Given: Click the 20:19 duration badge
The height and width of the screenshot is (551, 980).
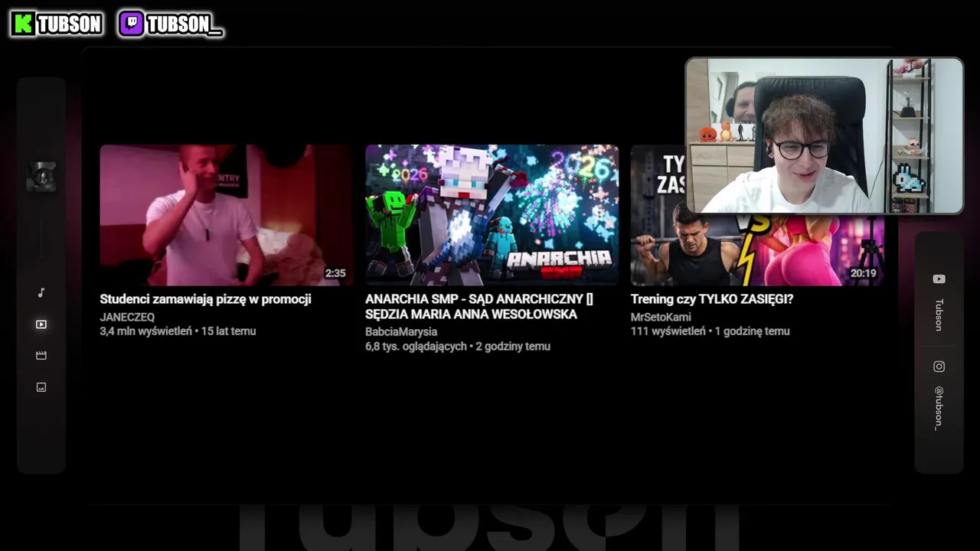Looking at the screenshot, I should (x=863, y=273).
